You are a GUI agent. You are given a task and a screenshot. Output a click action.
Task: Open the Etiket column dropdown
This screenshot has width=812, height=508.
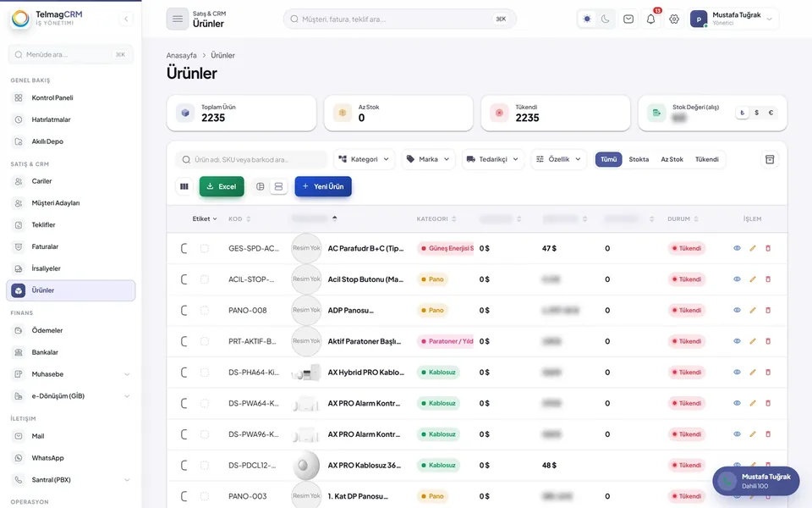click(x=205, y=218)
